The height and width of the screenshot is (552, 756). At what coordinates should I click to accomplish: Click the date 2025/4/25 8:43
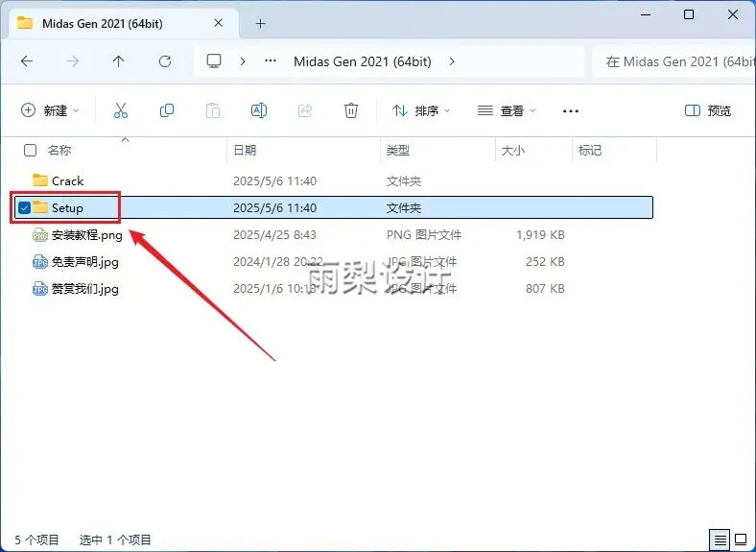pos(274,235)
